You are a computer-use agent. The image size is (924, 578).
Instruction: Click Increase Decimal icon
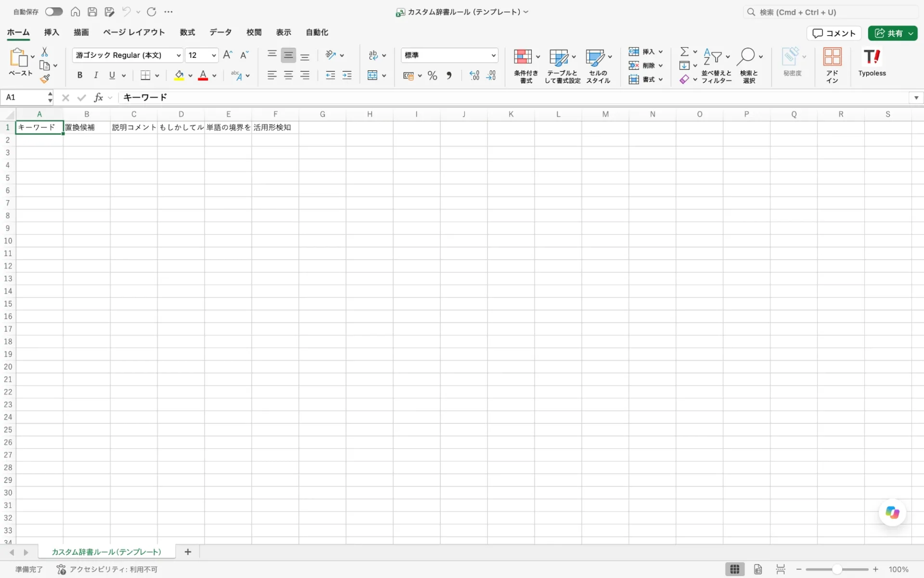(474, 76)
